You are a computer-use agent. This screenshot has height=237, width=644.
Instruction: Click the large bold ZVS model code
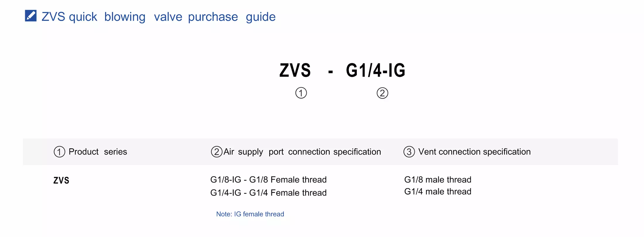click(295, 70)
